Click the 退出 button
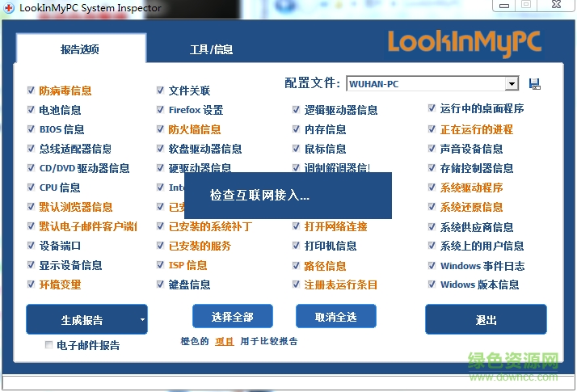Image resolution: width=577 pixels, height=392 pixels. [486, 319]
